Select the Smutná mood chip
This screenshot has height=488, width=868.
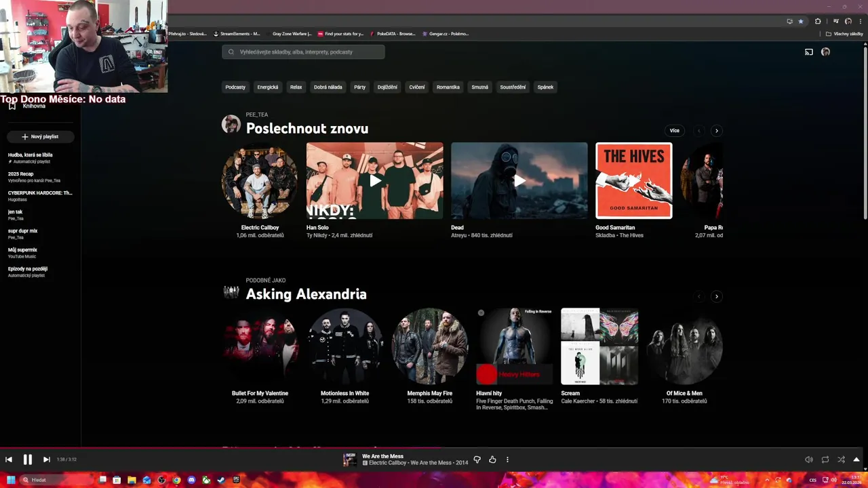pyautogui.click(x=480, y=87)
